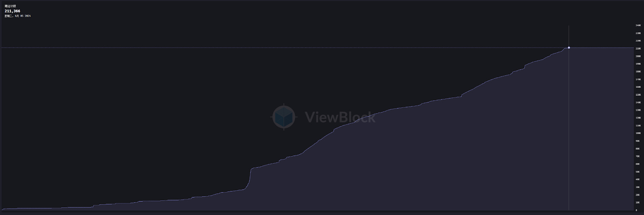
Task: Click the 100K y-axis label
Action: [x=638, y=133]
